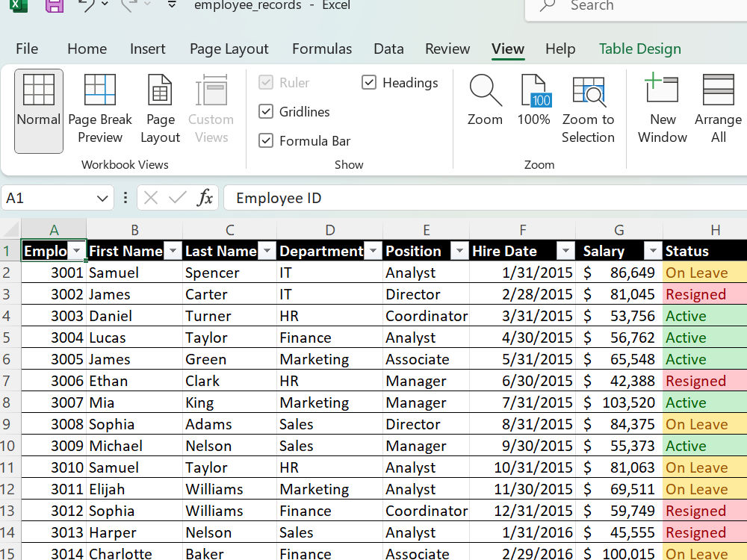This screenshot has height=560, width=747.
Task: Open a New Window
Action: pos(663,109)
